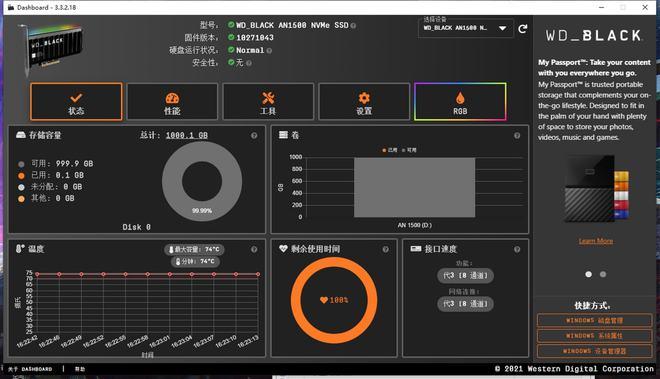Click the 其他 0 GB legend entry

tap(46, 198)
